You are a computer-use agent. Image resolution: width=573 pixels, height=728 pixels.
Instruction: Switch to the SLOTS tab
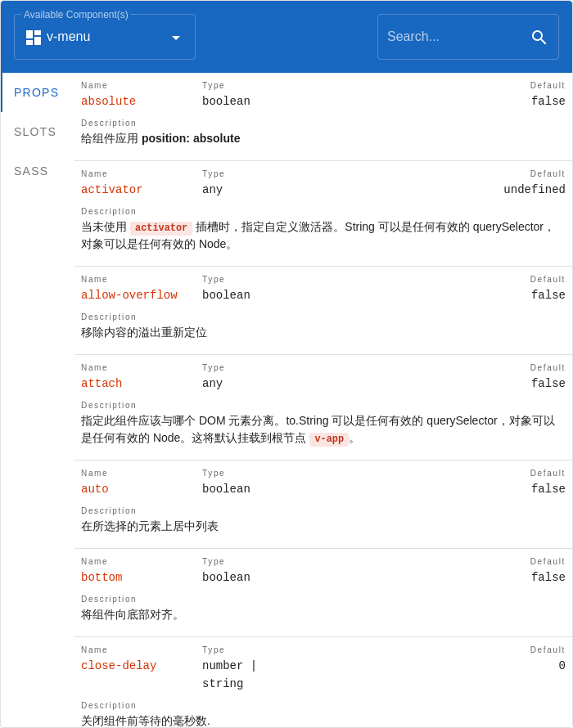coord(34,132)
